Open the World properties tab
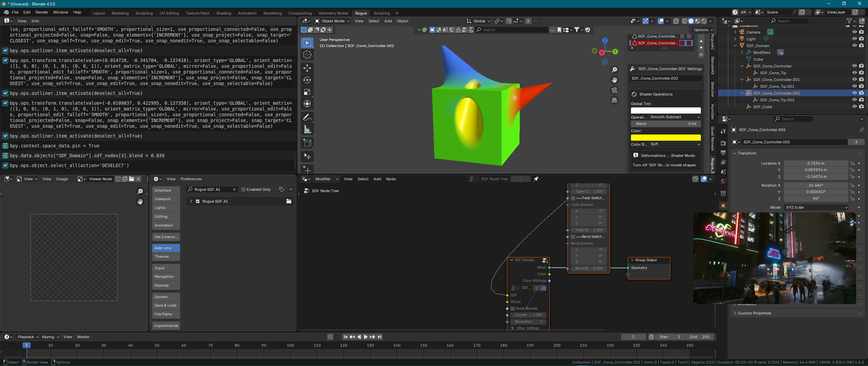This screenshot has width=868, height=366. 723,181
